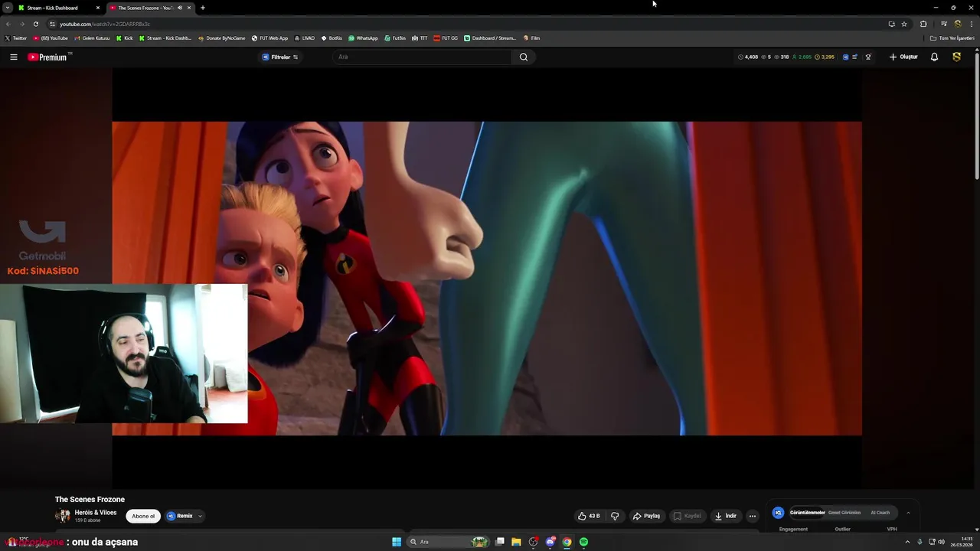Open File Explorer from taskbar

[x=516, y=542]
